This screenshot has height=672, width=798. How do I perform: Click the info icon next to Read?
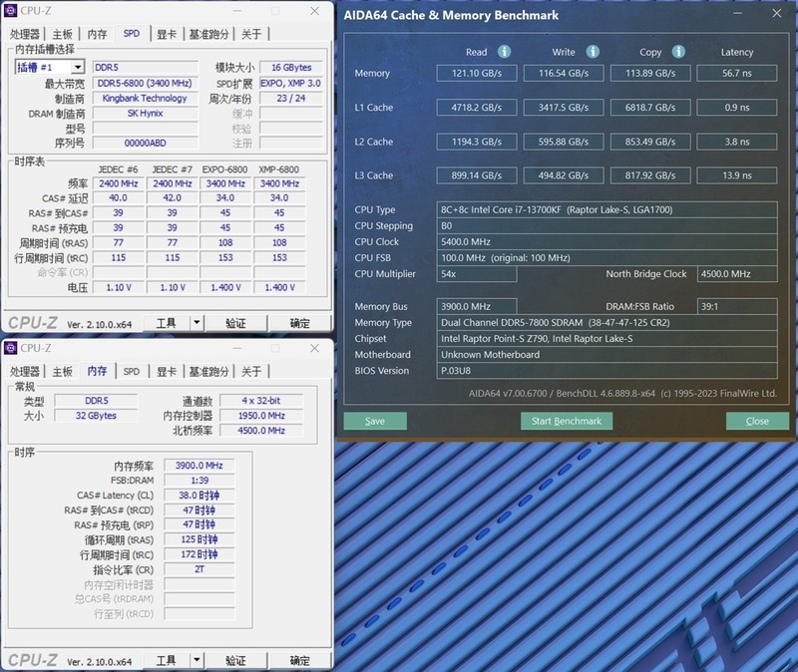tap(505, 52)
